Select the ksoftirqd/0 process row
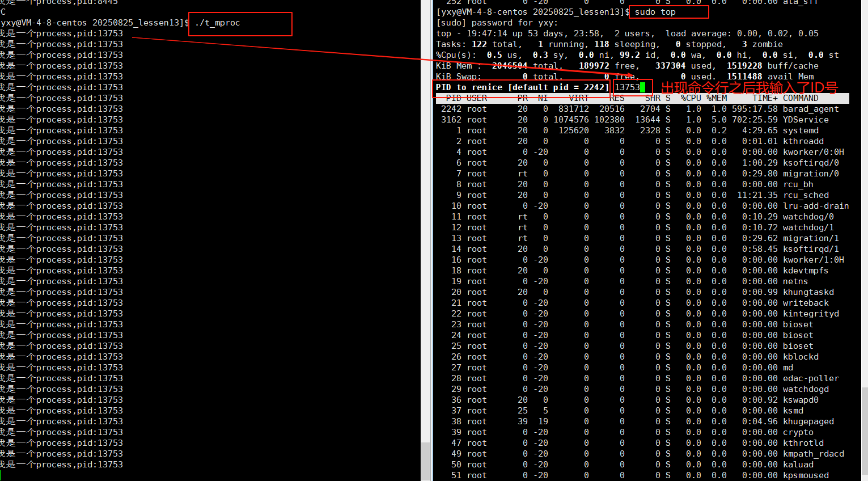The width and height of the screenshot is (868, 481). (642, 163)
